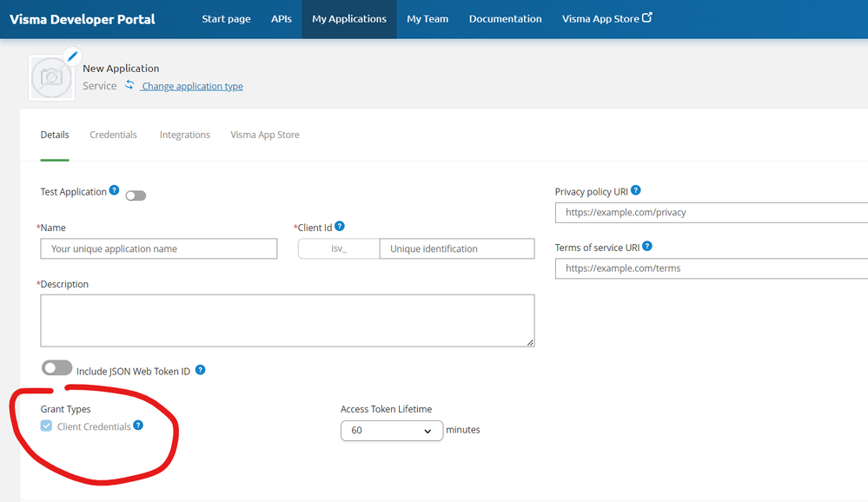
Task: Open help icon next to Client Credentials
Action: point(138,425)
